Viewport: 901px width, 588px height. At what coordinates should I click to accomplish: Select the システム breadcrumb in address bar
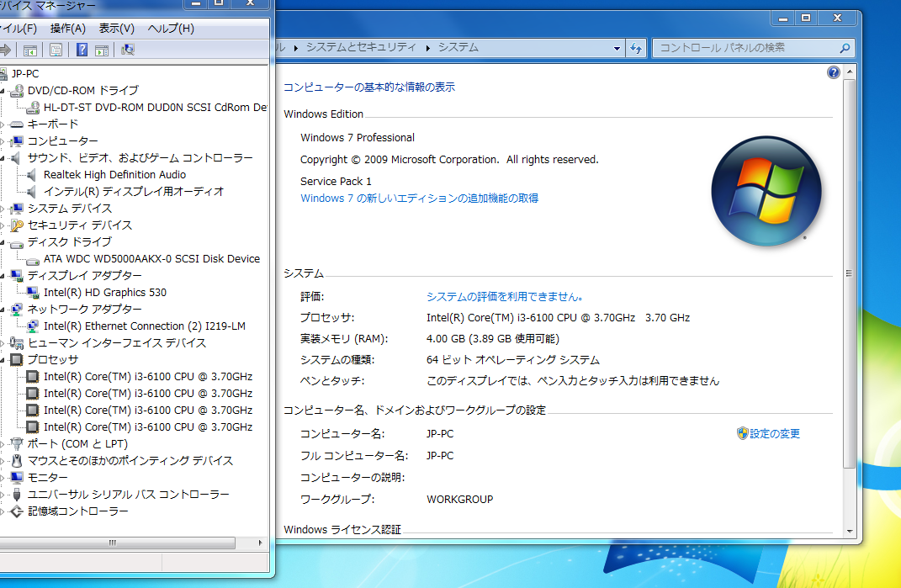point(458,47)
